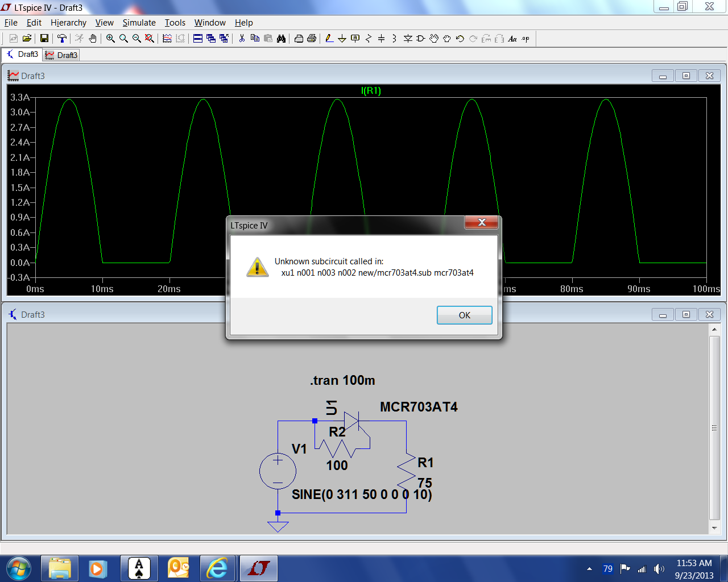Select the Text Aa tool
This screenshot has width=728, height=582.
click(x=512, y=39)
